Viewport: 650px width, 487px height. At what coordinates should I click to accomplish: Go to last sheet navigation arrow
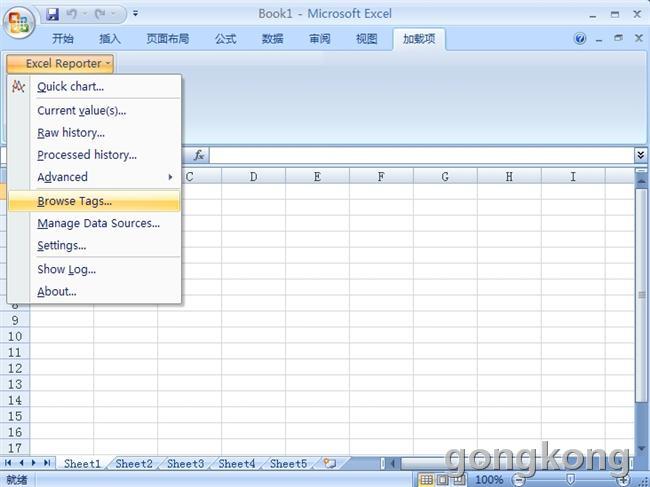click(47, 463)
